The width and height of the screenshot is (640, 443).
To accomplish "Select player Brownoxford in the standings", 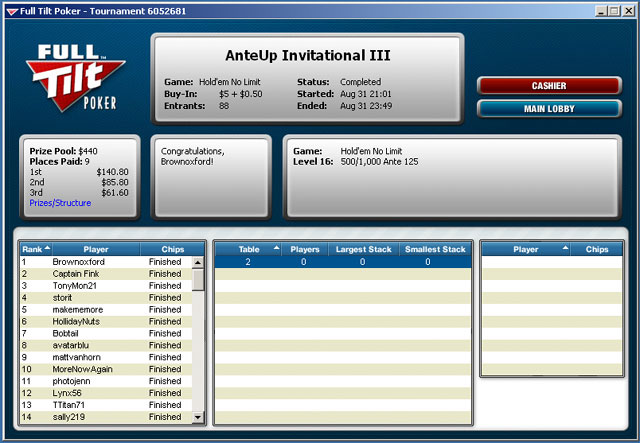I will pos(106,262).
